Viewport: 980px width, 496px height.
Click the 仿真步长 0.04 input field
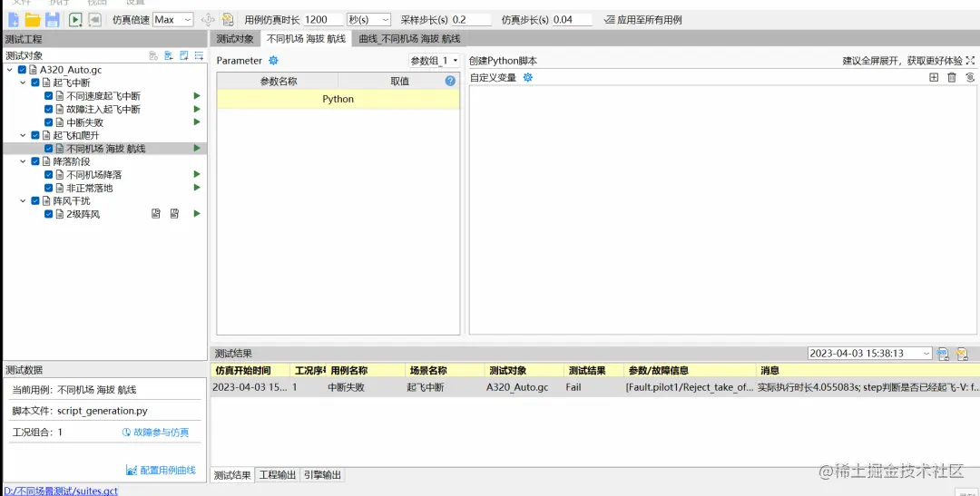tap(572, 20)
